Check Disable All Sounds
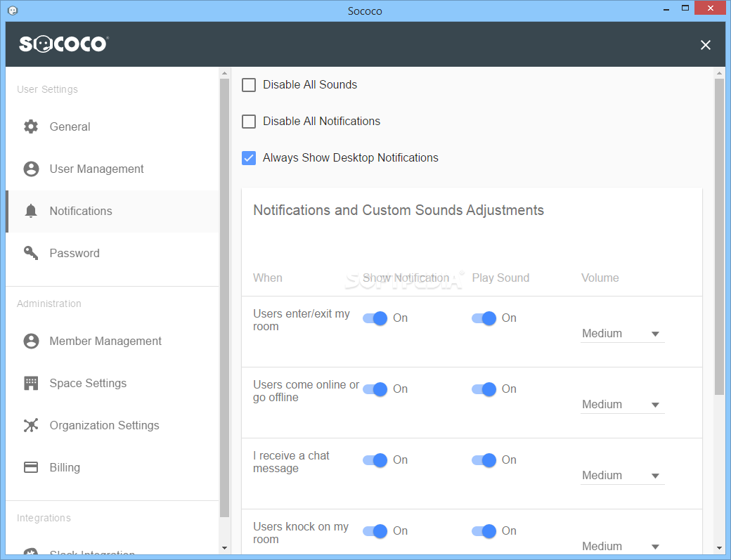Screen dimensions: 731x560 (249, 85)
